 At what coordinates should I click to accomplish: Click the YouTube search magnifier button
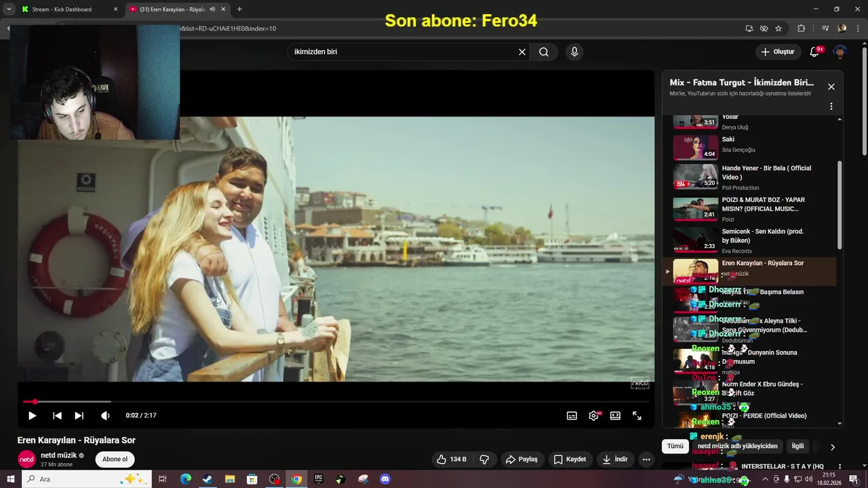point(544,52)
